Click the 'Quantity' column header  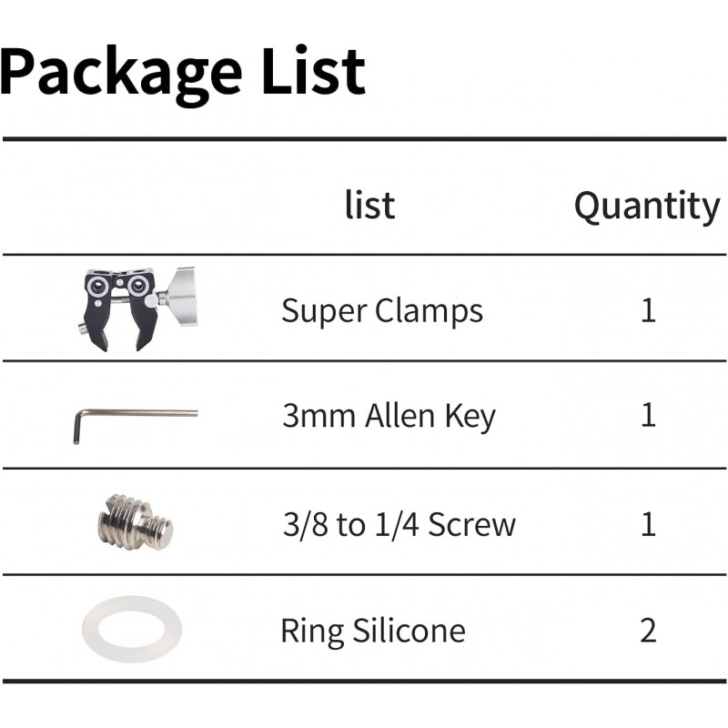[647, 207]
